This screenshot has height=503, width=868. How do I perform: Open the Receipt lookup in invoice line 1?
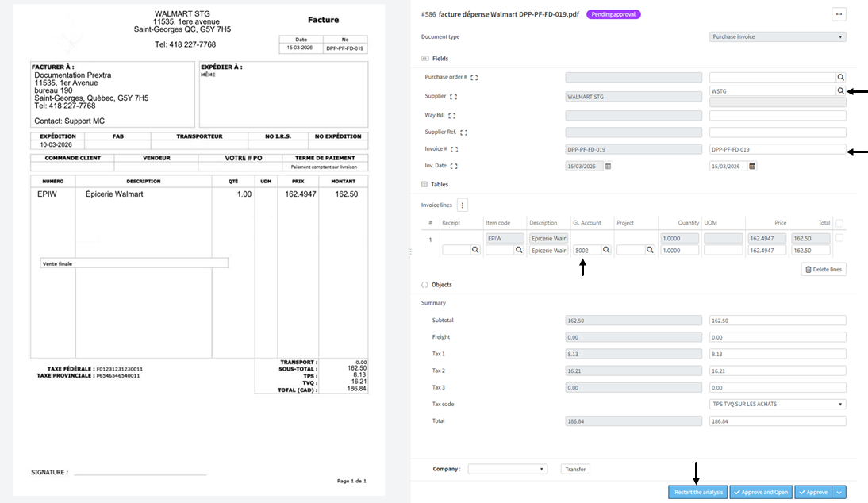tap(475, 250)
